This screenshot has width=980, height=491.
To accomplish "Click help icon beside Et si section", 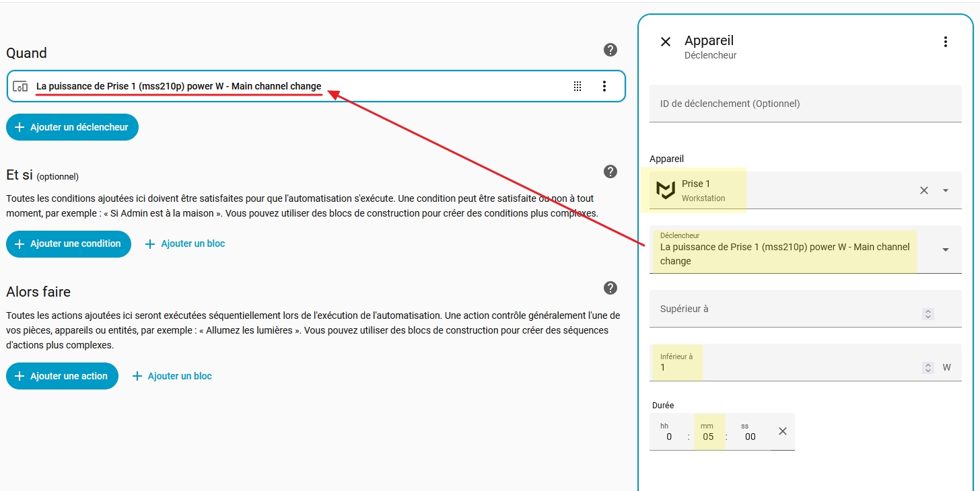I will [610, 172].
